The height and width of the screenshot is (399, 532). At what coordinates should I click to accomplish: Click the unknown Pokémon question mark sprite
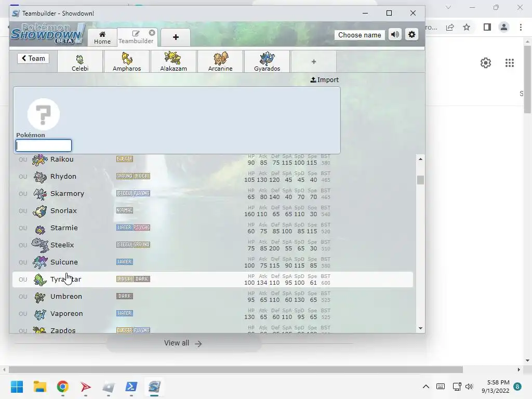[44, 114]
